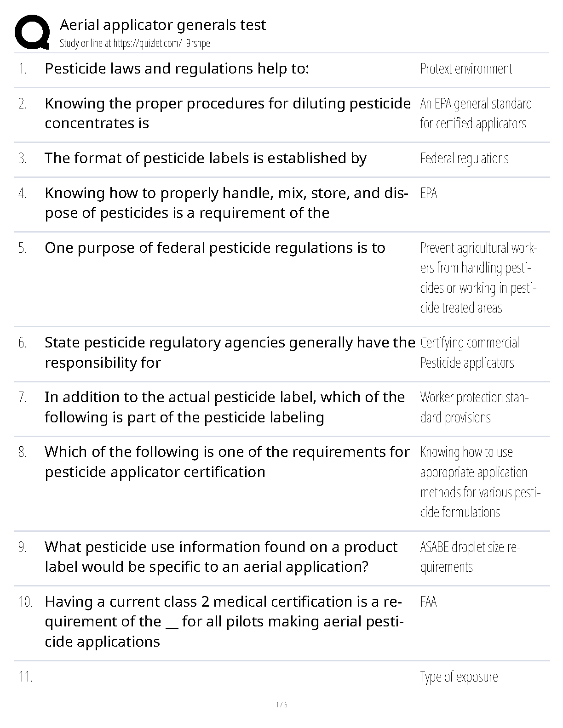Viewport: 563px width, 728px height.
Task: Click the 'Protext environment' answer
Action: coord(466,69)
